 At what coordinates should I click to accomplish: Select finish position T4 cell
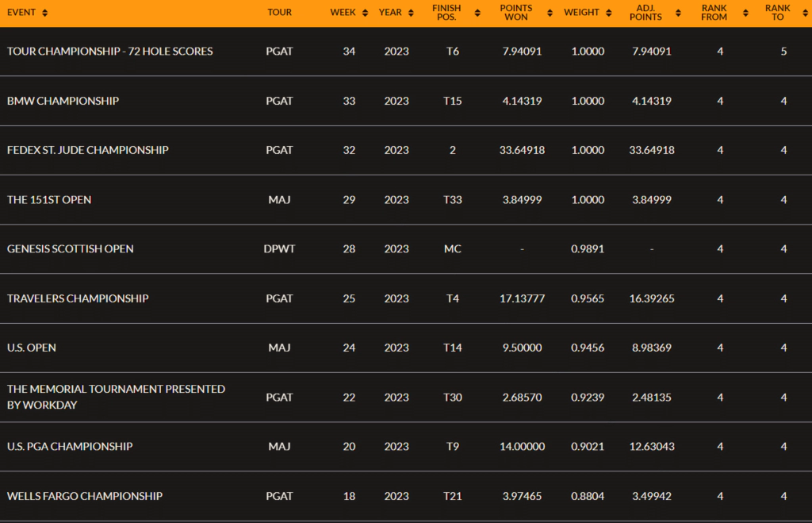coord(453,298)
